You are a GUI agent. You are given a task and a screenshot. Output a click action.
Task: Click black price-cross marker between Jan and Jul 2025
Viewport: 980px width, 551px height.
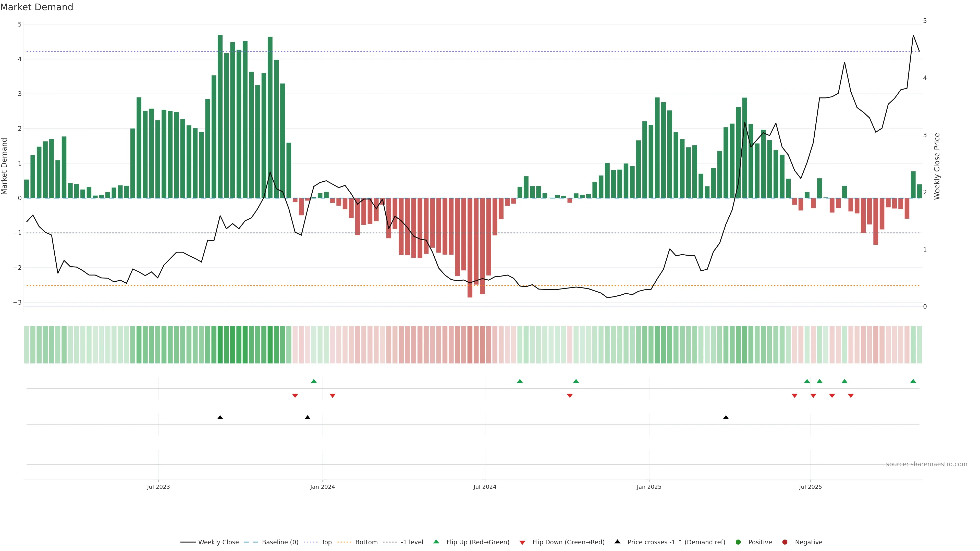pyautogui.click(x=726, y=418)
